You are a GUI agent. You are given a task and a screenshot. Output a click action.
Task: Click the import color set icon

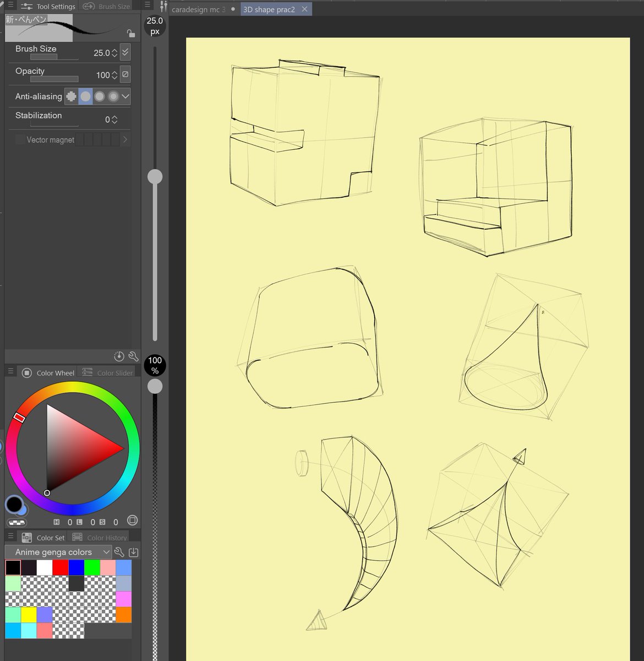coord(133,552)
